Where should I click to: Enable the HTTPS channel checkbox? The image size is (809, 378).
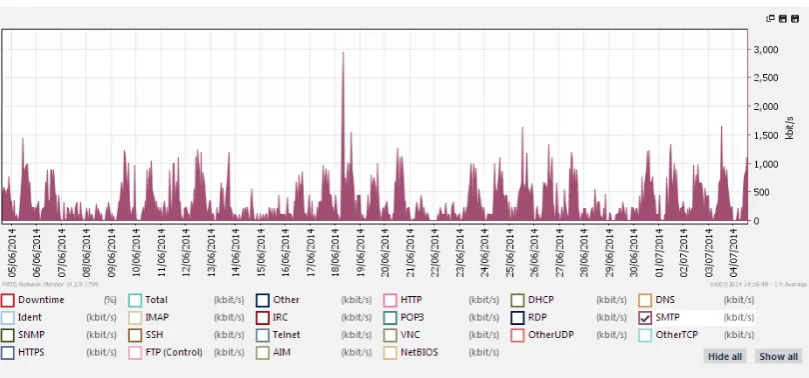coord(7,353)
